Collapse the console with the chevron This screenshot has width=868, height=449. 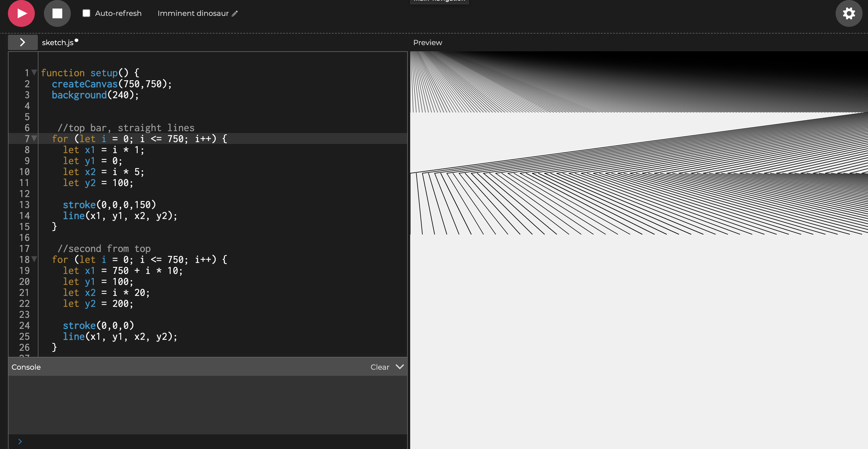coord(400,367)
